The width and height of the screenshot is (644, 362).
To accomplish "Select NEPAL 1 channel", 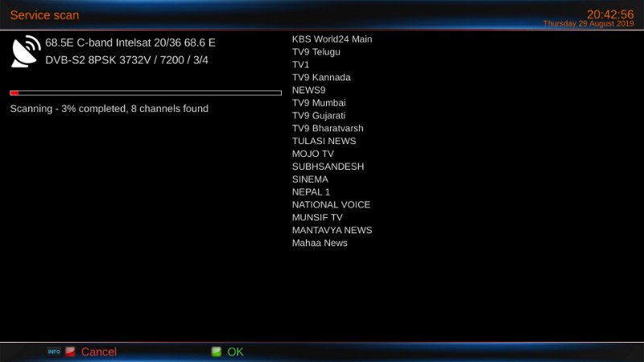I will pyautogui.click(x=311, y=191).
